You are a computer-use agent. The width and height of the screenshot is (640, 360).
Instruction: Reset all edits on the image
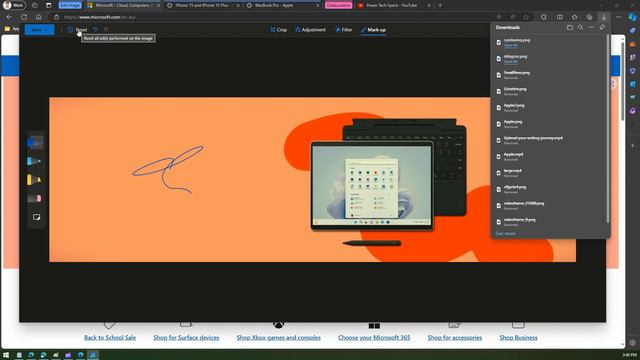[x=78, y=30]
